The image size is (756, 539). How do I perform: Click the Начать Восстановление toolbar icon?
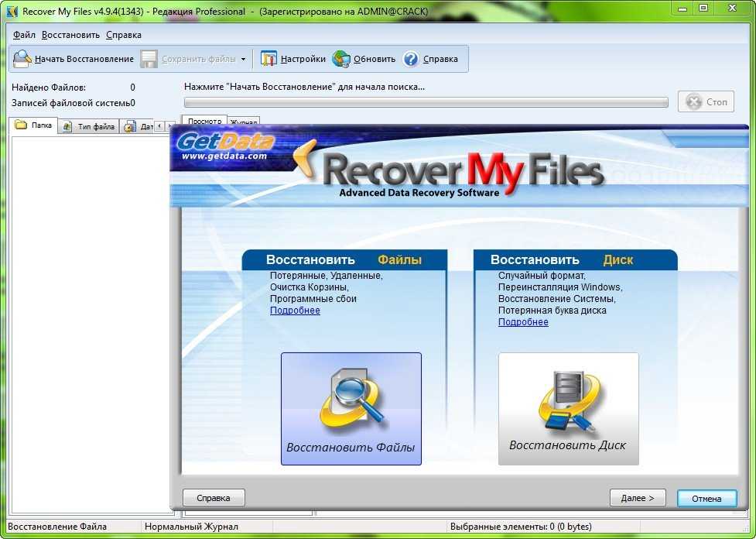click(x=22, y=59)
